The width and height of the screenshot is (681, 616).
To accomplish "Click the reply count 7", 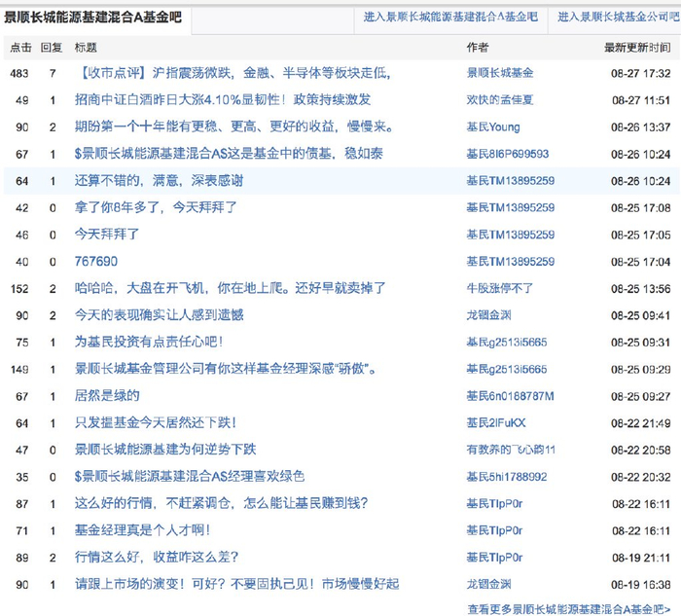I will (x=53, y=73).
